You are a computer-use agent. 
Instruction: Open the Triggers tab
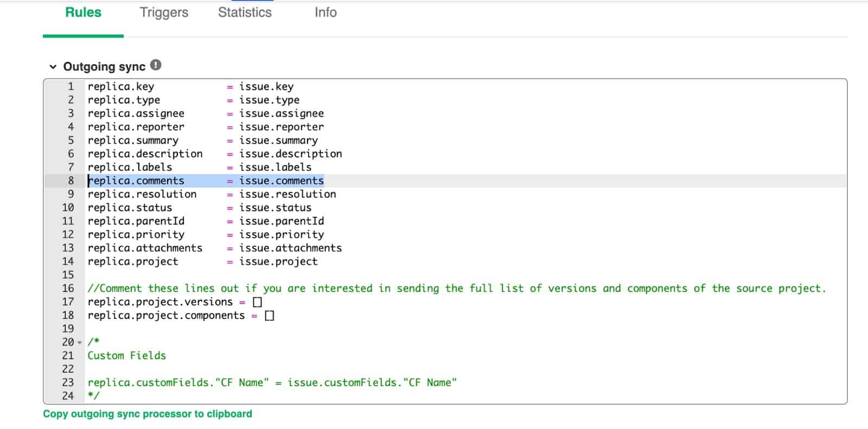click(164, 12)
